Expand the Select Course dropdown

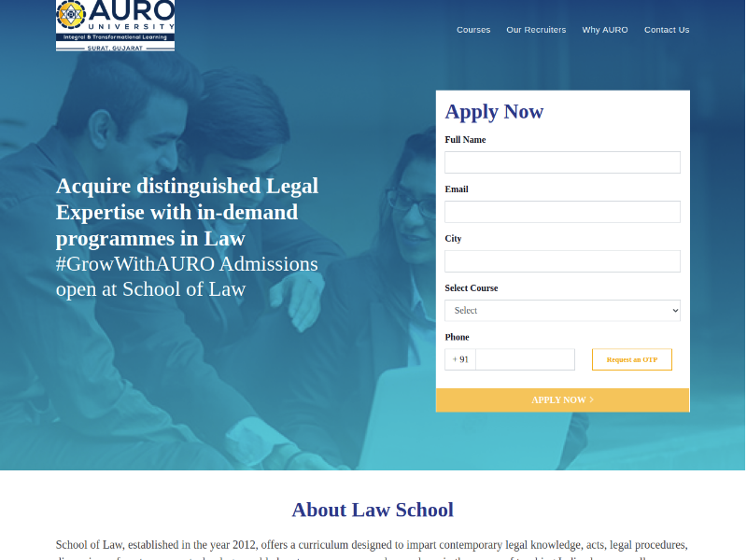(562, 311)
